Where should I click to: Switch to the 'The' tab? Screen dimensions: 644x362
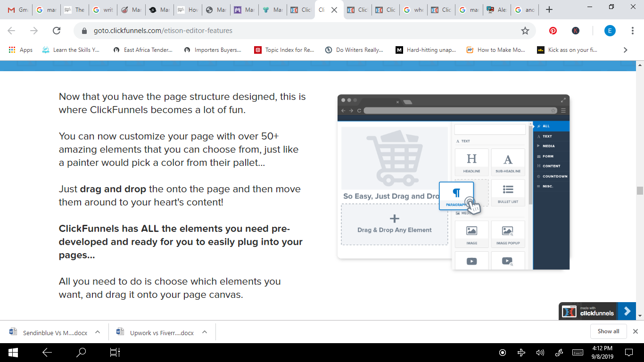coord(74,10)
